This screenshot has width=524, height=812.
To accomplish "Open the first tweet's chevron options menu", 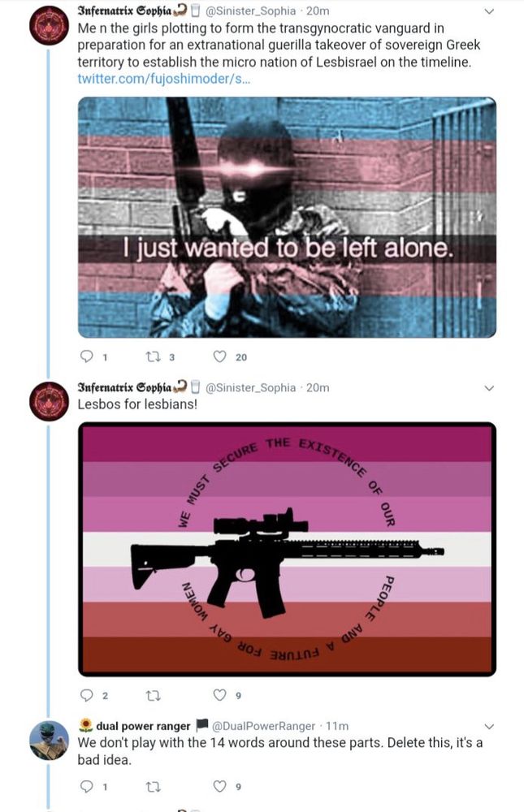I will (488, 11).
